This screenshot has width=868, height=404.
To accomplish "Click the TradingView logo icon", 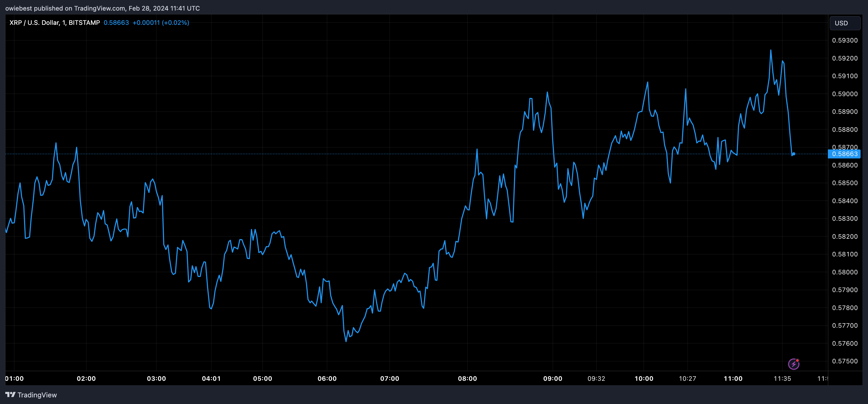I will [x=10, y=394].
